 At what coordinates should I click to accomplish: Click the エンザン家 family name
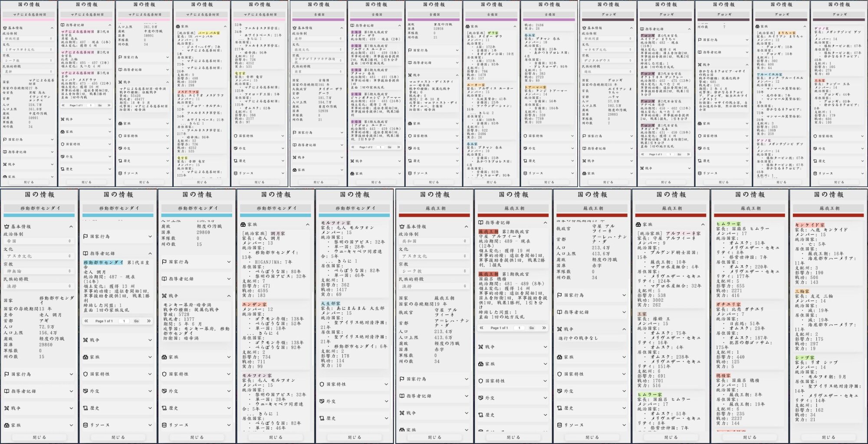255,305
